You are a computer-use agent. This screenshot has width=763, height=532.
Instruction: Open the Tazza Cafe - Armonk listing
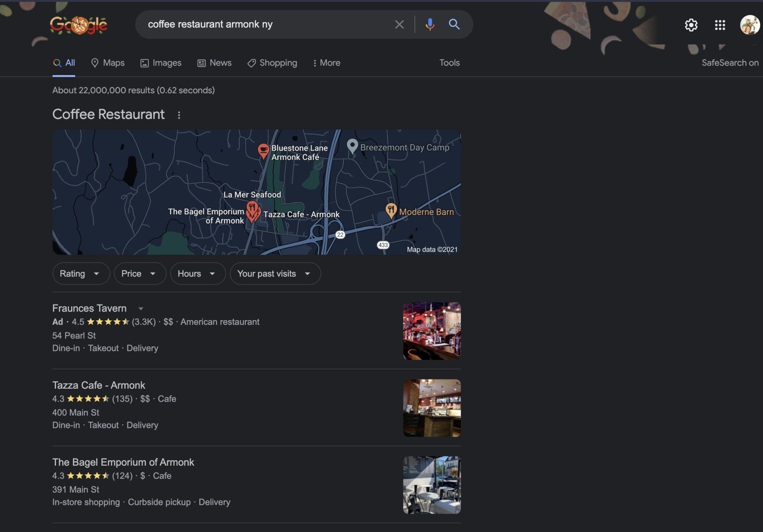(x=99, y=385)
